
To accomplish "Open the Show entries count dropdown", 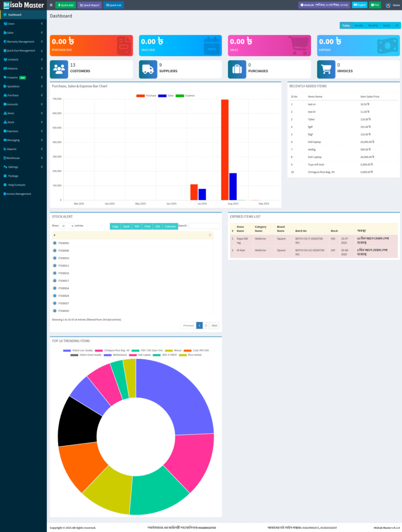I will pyautogui.click(x=66, y=226).
